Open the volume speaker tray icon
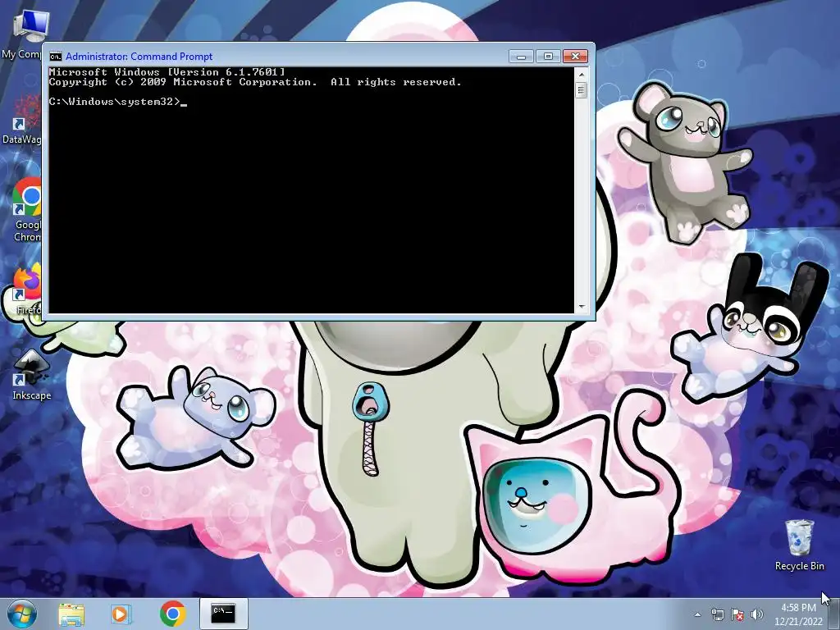840x630 pixels. tap(756, 614)
